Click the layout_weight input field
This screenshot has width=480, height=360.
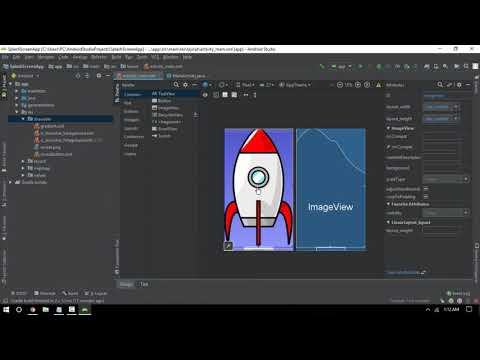(443, 230)
